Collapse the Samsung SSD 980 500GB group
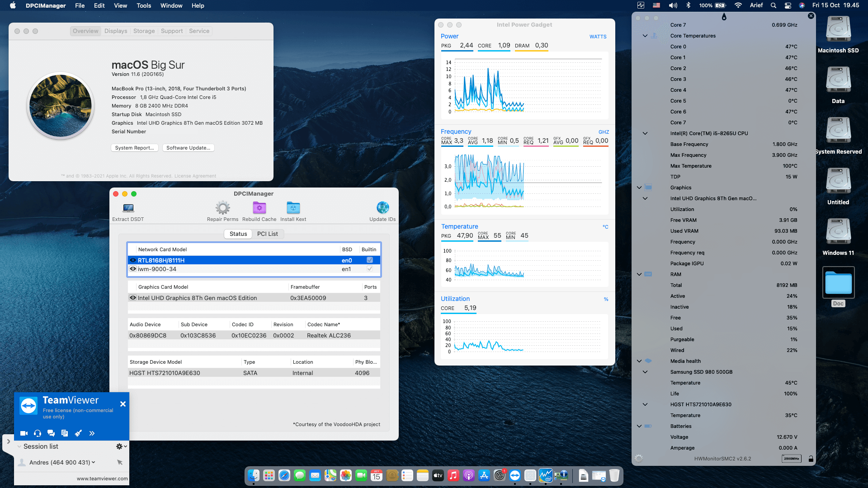 click(645, 372)
